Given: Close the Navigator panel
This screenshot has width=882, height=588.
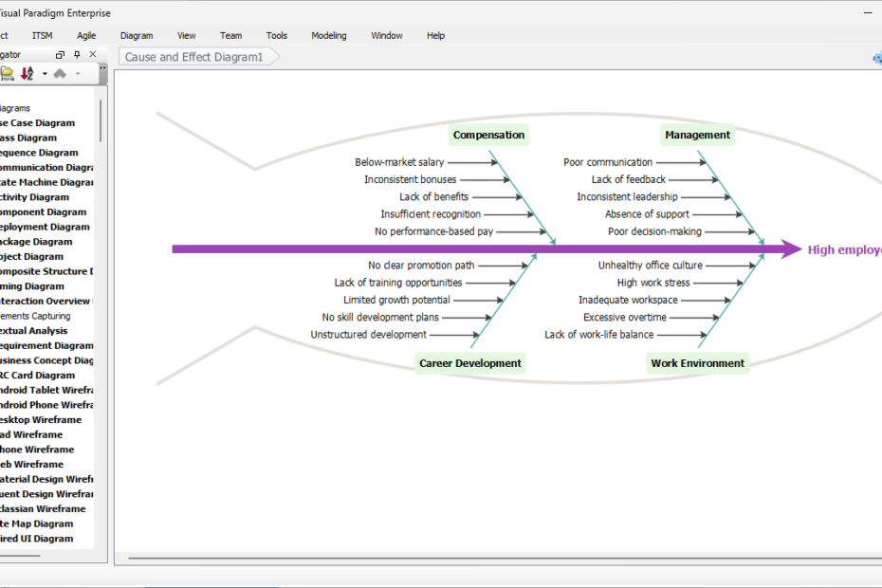Looking at the screenshot, I should (92, 54).
